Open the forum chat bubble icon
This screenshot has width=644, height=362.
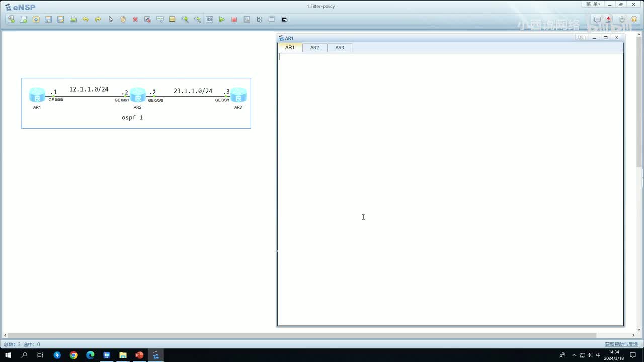tap(597, 19)
